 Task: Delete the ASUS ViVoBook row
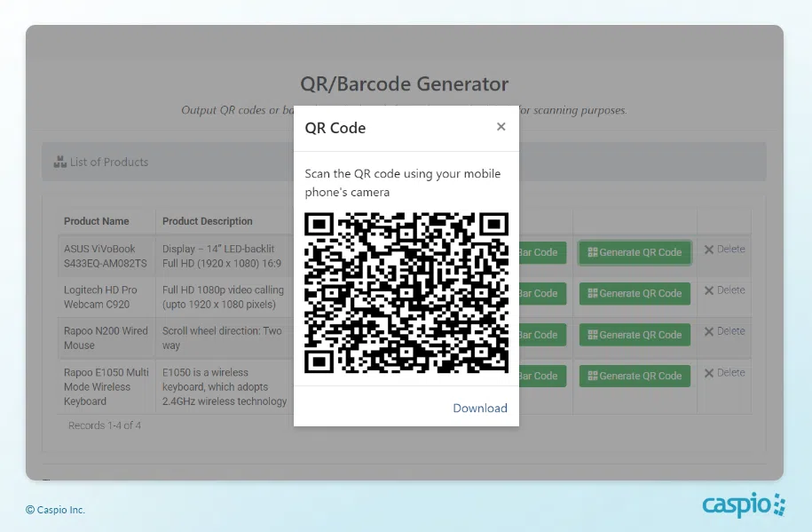coord(724,250)
